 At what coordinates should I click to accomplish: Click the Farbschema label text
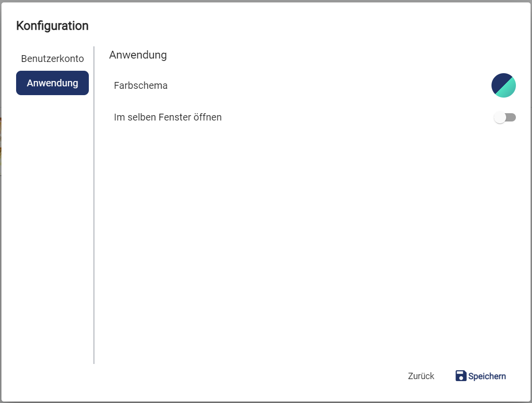click(x=141, y=85)
